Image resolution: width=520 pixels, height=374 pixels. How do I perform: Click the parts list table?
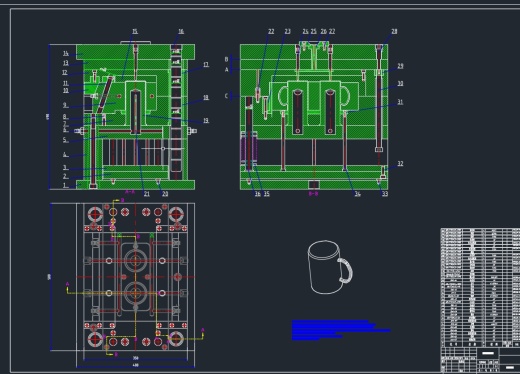[480, 287]
